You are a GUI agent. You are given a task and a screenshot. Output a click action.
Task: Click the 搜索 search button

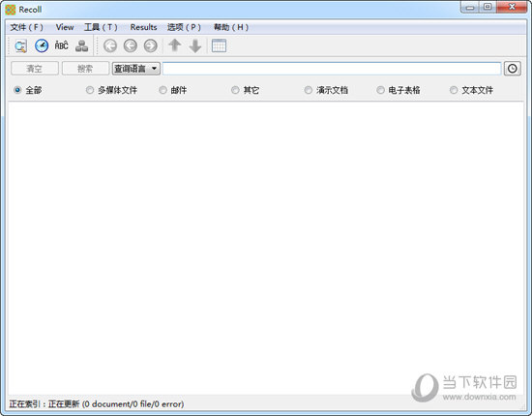coord(85,69)
